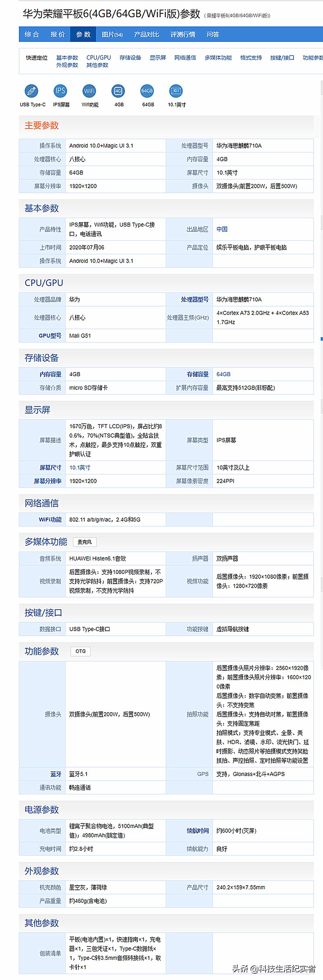Click the 64GB storage capacity link
The width and height of the screenshot is (323, 980).
pyautogui.click(x=223, y=374)
